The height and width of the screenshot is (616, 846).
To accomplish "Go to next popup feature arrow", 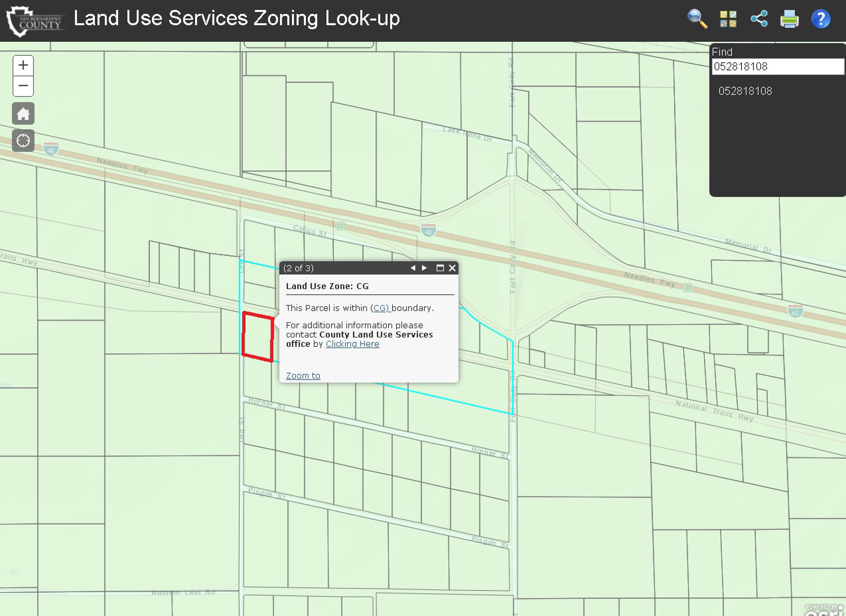I will click(x=424, y=268).
